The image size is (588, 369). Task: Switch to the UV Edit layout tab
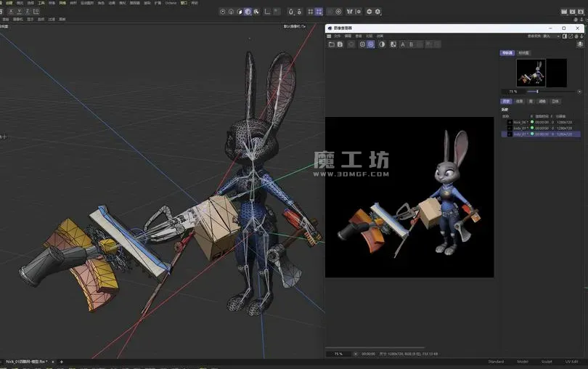click(571, 361)
